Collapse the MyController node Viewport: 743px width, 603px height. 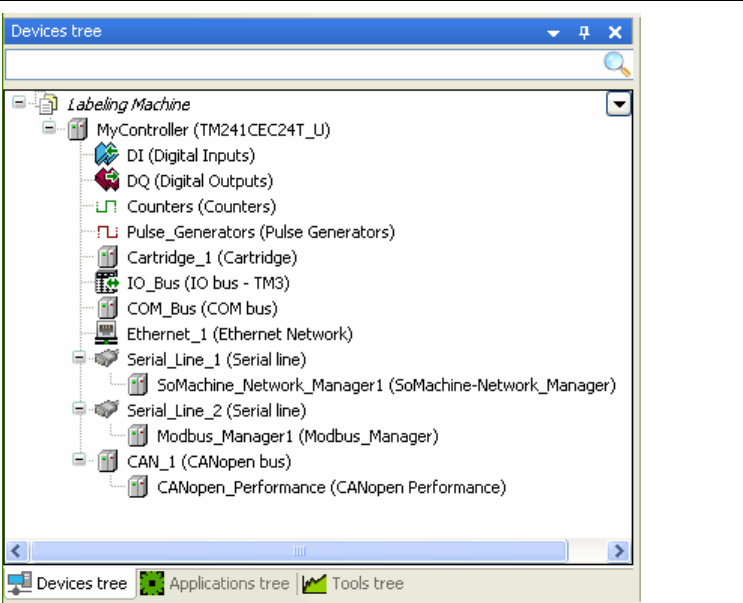point(49,127)
